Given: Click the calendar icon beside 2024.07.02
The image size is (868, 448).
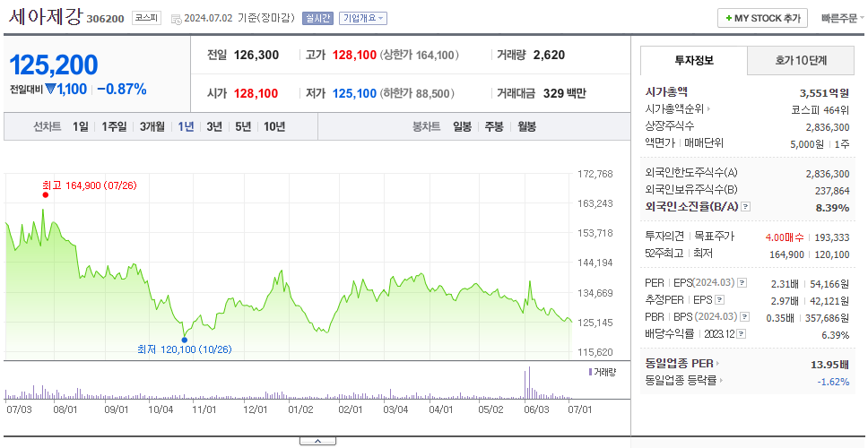Looking at the screenshot, I should [176, 19].
